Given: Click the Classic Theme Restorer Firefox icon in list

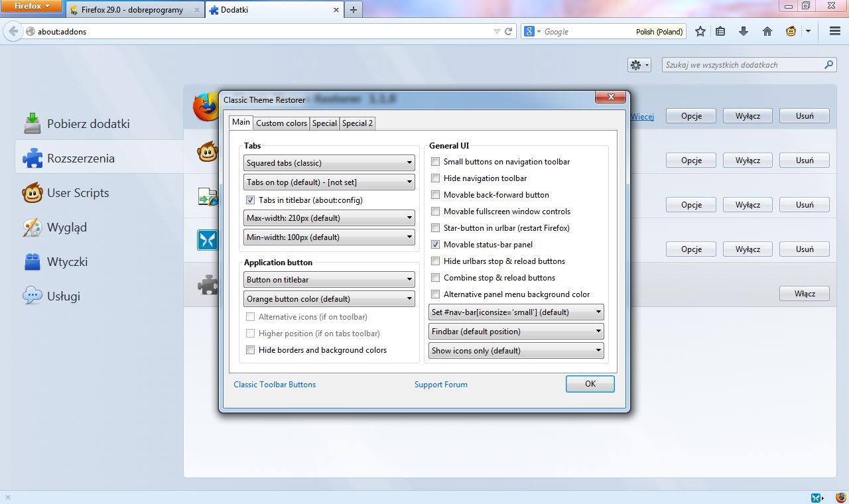Looking at the screenshot, I should (206, 107).
